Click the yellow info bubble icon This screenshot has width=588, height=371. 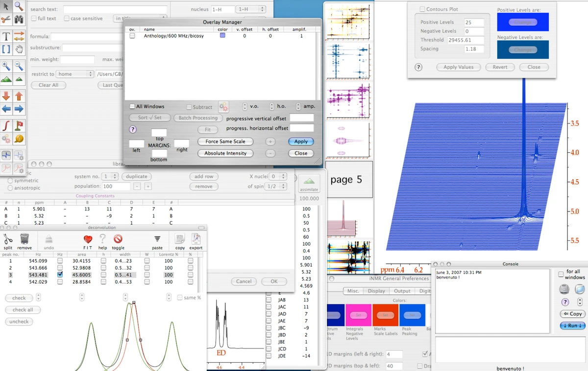[19, 139]
